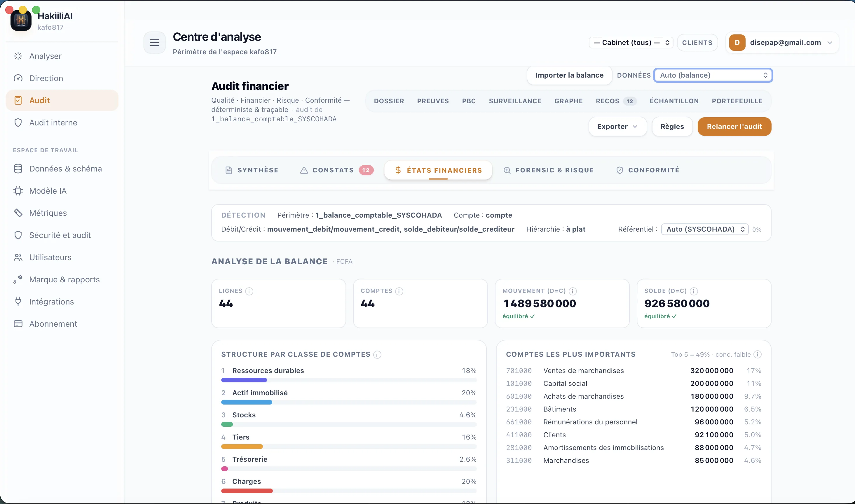The height and width of the screenshot is (504, 855).
Task: Click the Utilisateurs people icon
Action: pos(18,258)
